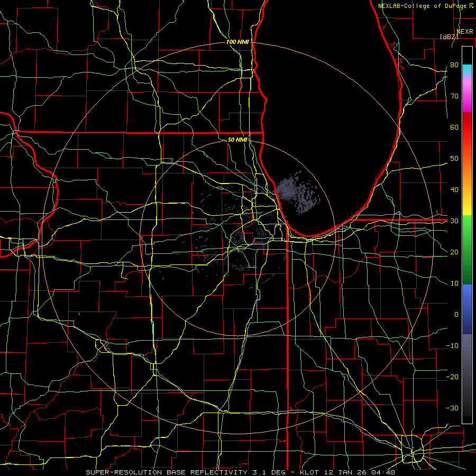Click the 80 value on the color scale
Image resolution: width=476 pixels, height=476 pixels.
point(454,65)
